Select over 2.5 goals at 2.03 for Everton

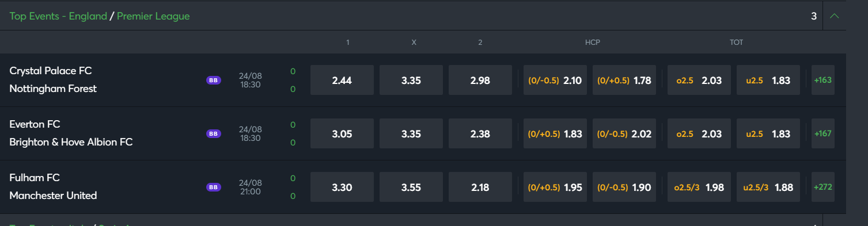(x=699, y=133)
